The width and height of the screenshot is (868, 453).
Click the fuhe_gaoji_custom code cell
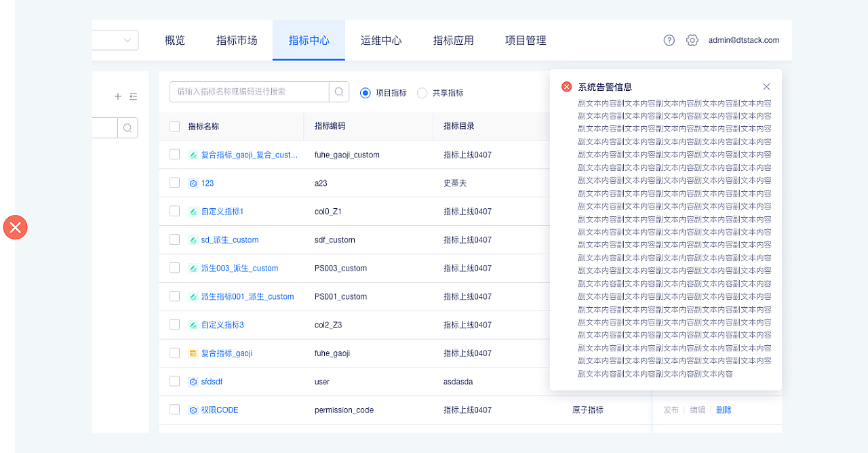(347, 155)
